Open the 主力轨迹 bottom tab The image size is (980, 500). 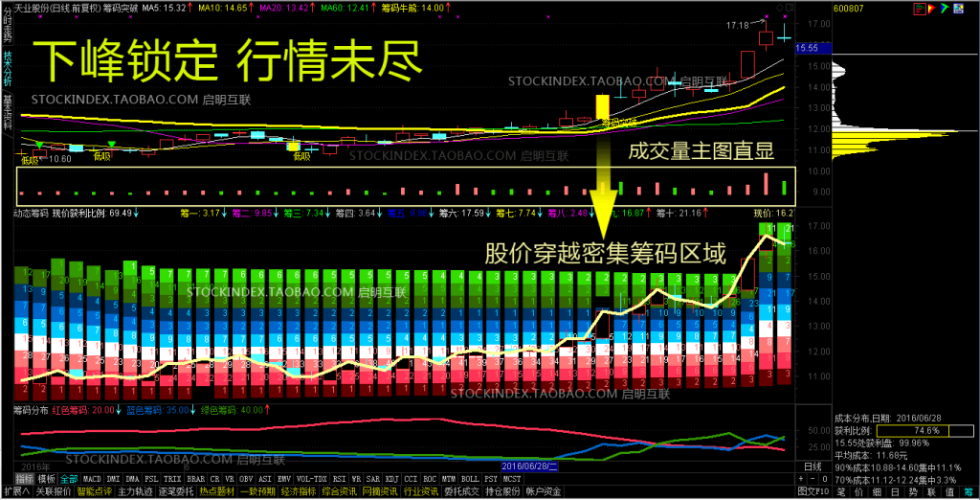pos(135,492)
